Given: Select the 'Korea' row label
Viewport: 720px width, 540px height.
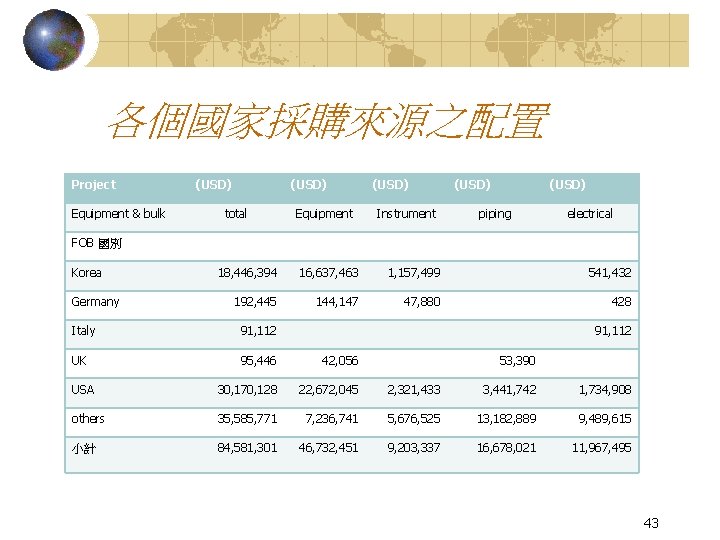Looking at the screenshot, I should click(x=86, y=273).
